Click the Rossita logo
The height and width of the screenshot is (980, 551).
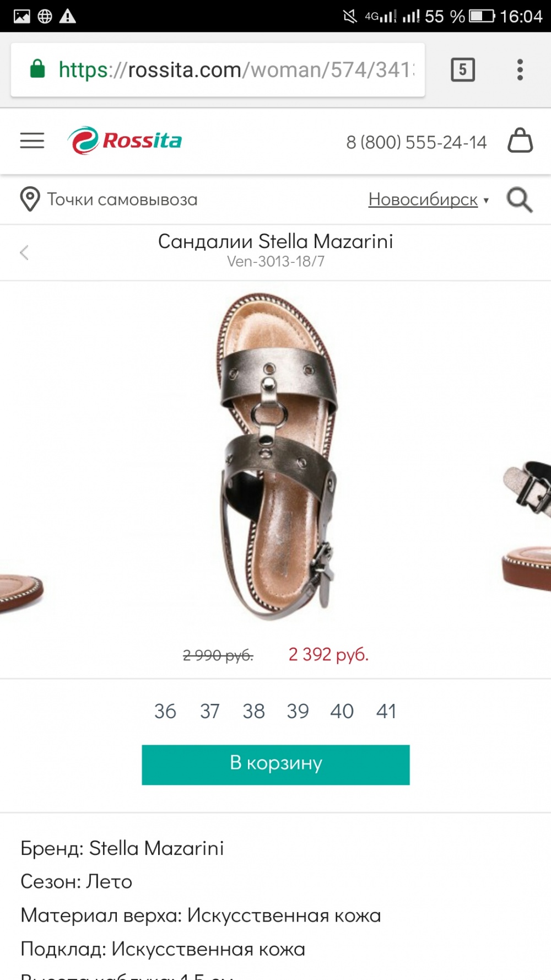(x=126, y=141)
